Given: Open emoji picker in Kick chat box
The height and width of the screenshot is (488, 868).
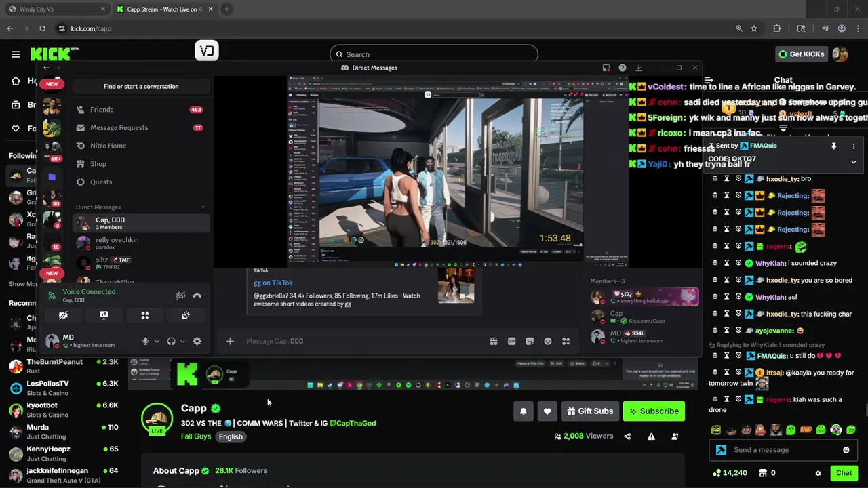Looking at the screenshot, I should [x=846, y=450].
